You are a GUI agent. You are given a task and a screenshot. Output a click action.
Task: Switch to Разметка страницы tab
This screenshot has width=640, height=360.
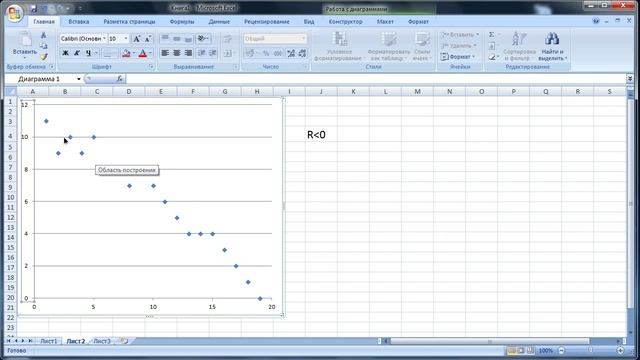tap(129, 22)
